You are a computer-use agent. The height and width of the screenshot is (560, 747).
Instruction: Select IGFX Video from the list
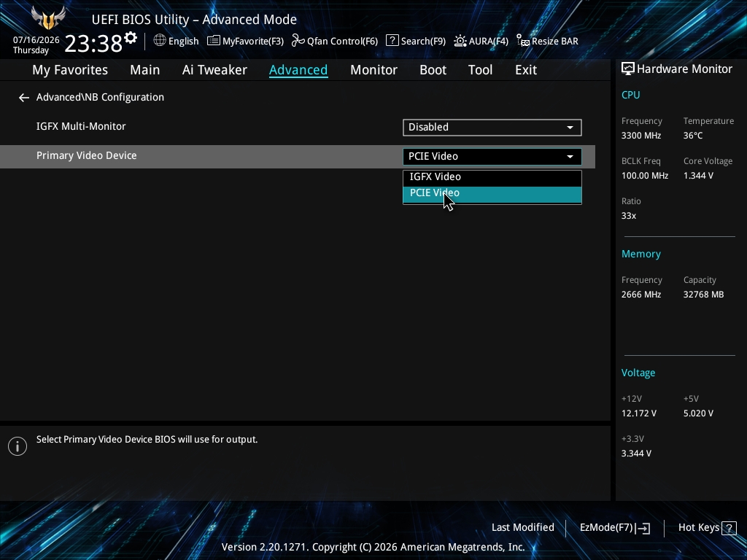click(492, 176)
